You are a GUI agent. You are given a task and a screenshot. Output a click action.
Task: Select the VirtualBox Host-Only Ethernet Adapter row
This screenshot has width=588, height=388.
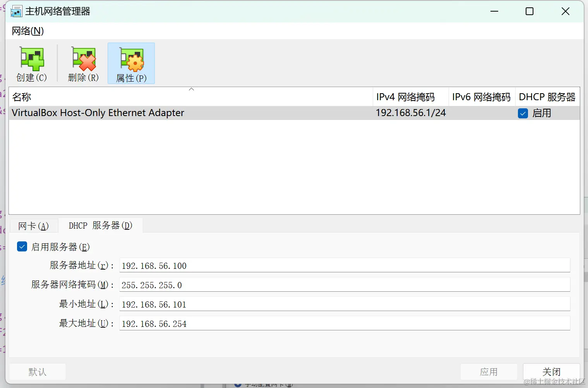pyautogui.click(x=294, y=113)
